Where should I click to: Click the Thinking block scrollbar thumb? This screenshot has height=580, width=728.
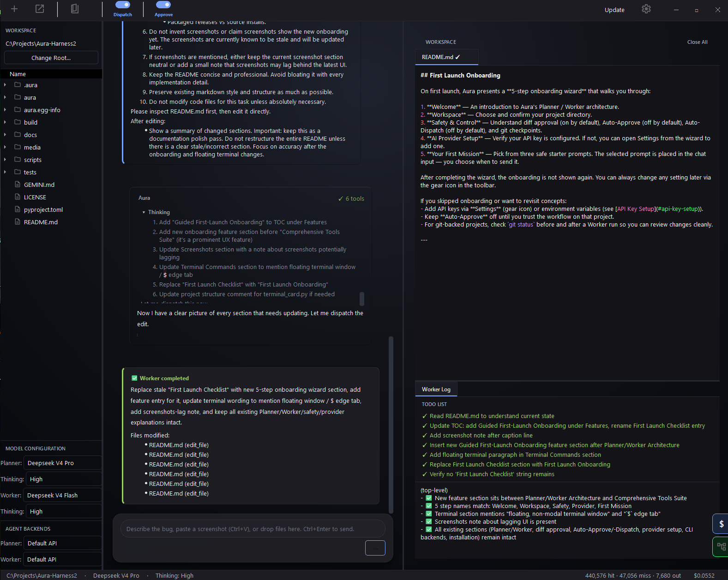point(362,299)
